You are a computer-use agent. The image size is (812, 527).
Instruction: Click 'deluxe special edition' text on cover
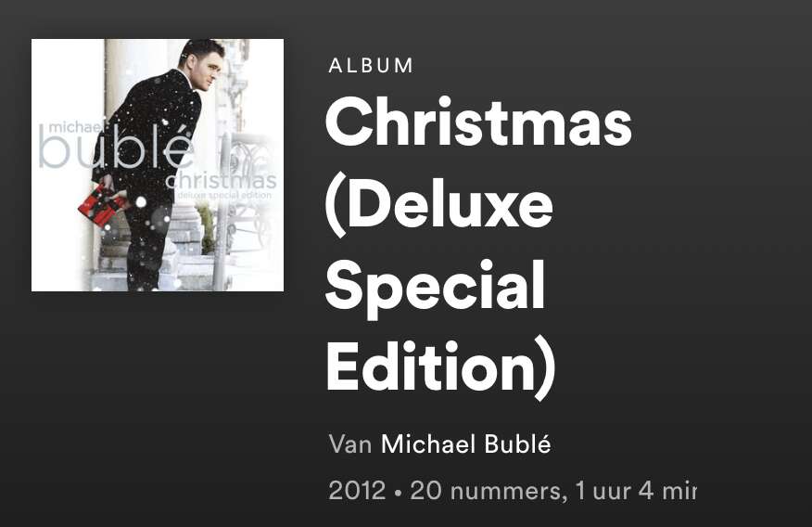point(223,196)
